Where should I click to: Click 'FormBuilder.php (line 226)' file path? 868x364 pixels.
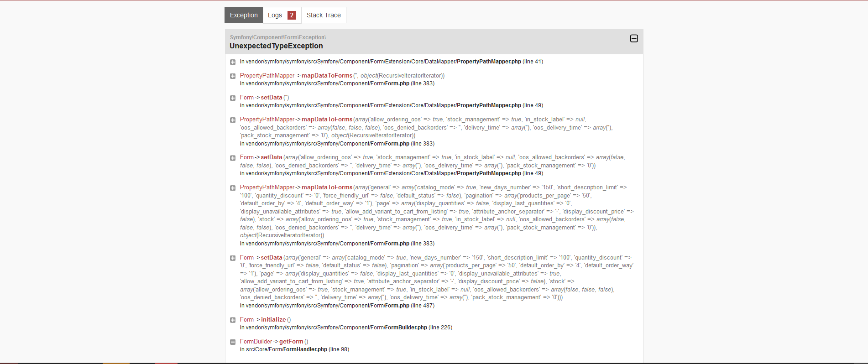tap(418, 328)
